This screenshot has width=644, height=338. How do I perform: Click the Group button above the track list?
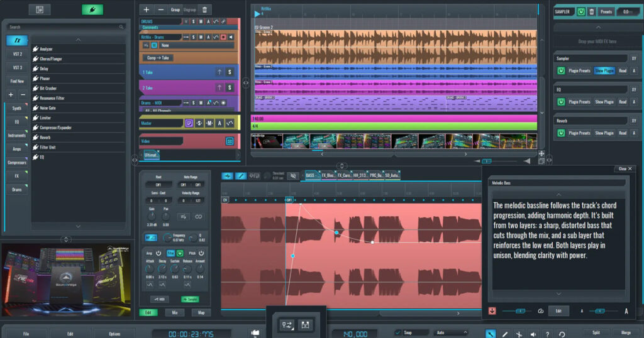175,9
